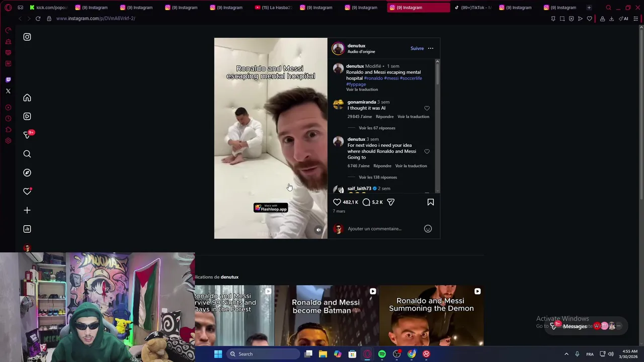This screenshot has height=362, width=644.
Task: Open the Windows Start menu
Action: 218,354
